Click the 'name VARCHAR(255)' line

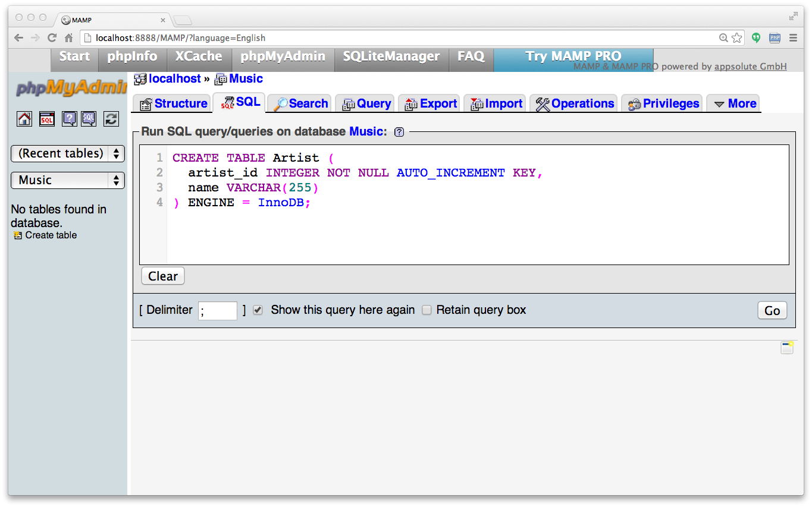point(253,188)
